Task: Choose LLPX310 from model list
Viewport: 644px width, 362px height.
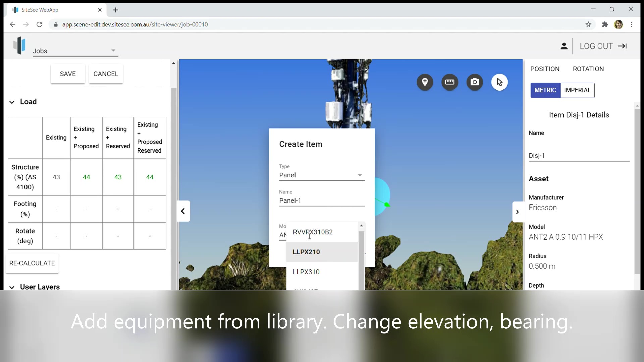Action: click(x=306, y=272)
